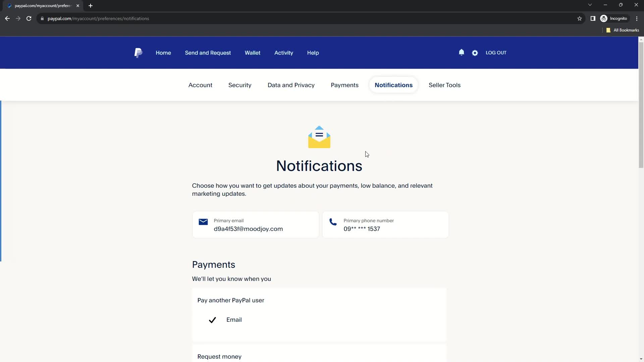Viewport: 644px width, 362px height.
Task: Open the Data and Privacy settings
Action: coord(290,85)
